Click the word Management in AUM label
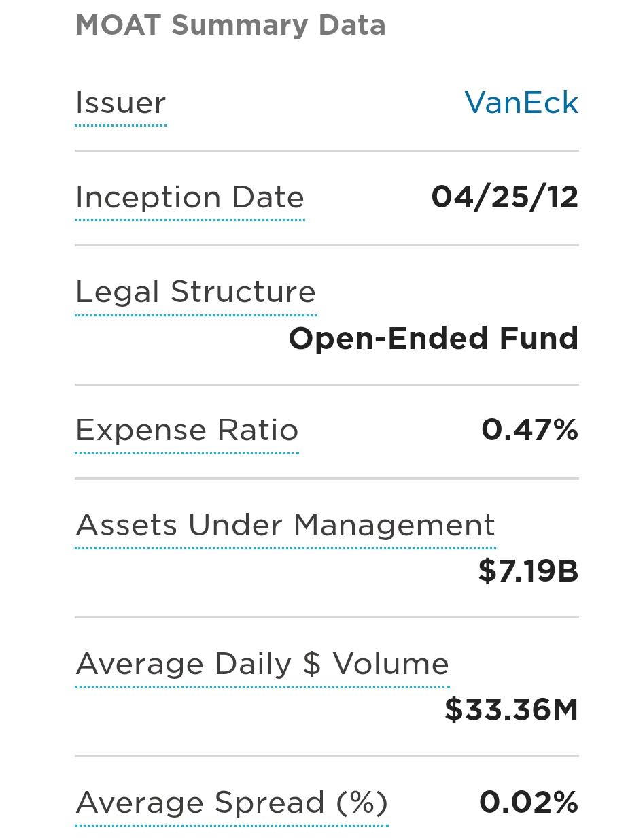Image resolution: width=628 pixels, height=840 pixels. [395, 525]
